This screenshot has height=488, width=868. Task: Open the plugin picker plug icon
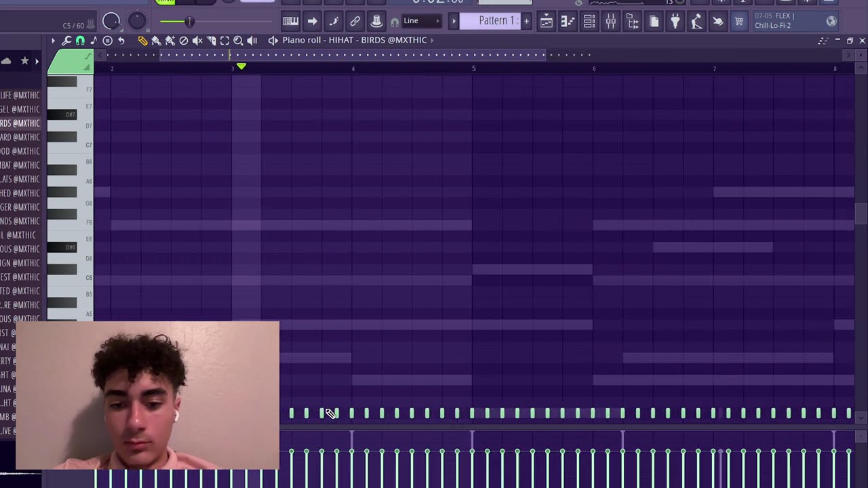point(675,21)
